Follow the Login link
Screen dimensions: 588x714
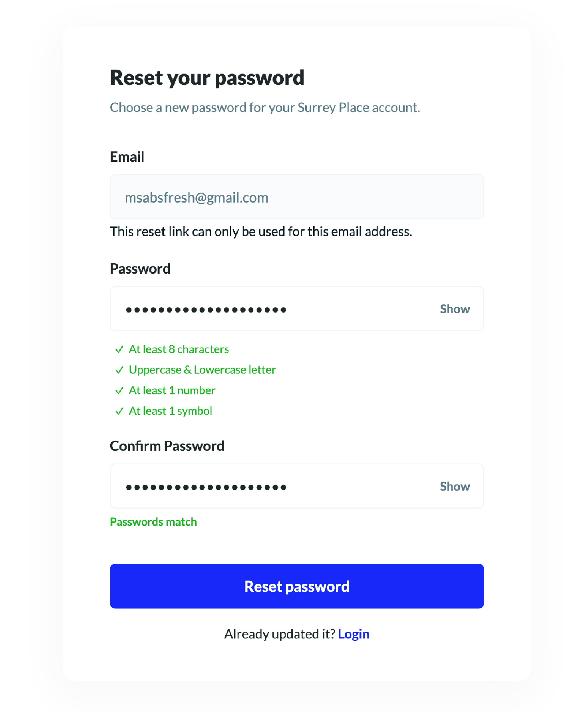click(x=354, y=634)
